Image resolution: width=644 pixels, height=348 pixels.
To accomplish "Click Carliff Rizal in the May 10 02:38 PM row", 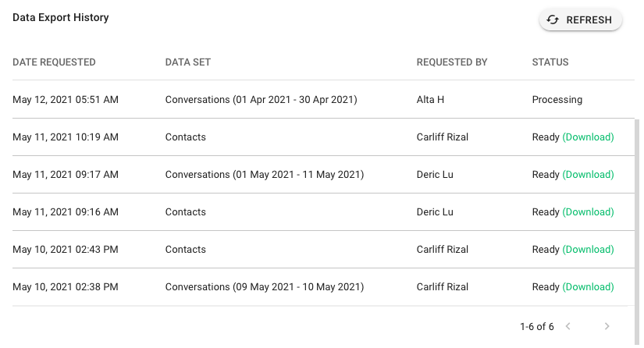I will (443, 287).
